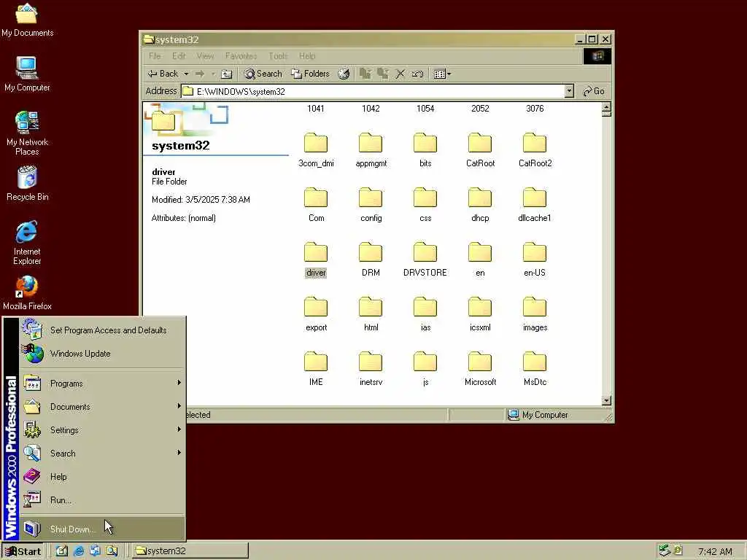747x560 pixels.
Task: Click the 7:42 AM taskbar clock
Action: [x=715, y=551]
